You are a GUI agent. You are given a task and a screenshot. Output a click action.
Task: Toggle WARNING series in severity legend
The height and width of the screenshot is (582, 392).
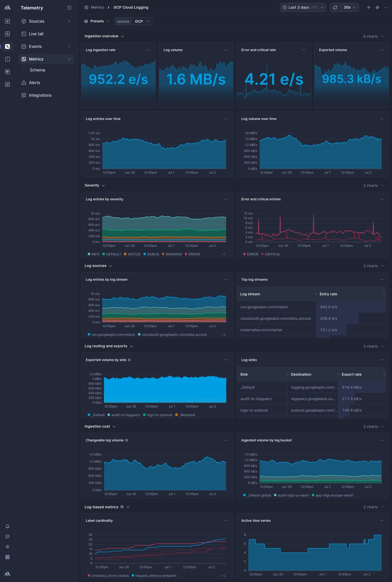pos(172,254)
